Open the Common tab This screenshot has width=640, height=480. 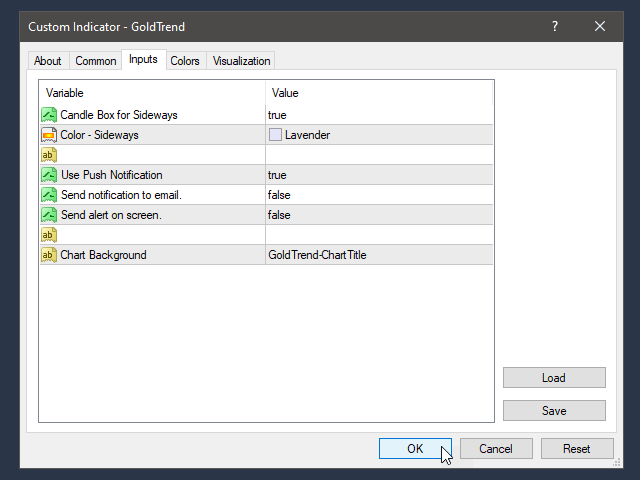coord(96,61)
